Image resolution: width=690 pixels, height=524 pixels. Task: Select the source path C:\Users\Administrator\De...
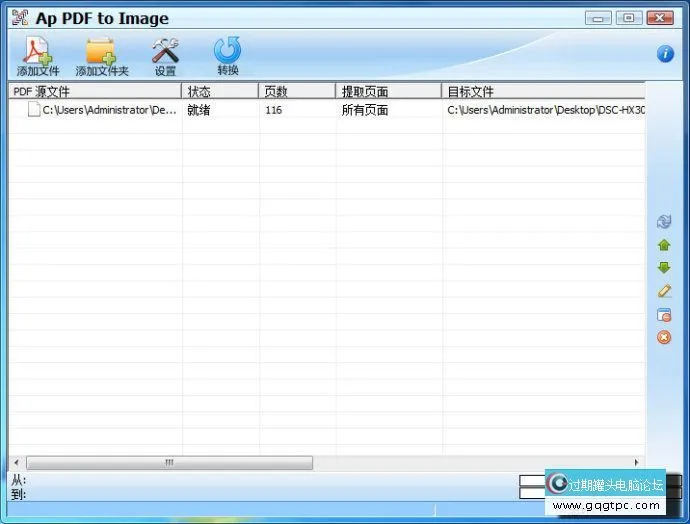(109, 110)
